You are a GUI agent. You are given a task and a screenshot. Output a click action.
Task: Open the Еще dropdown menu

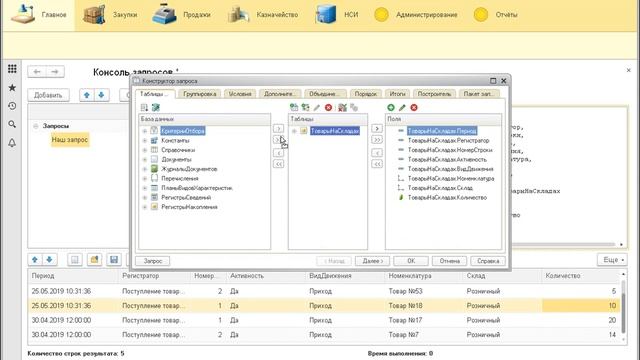coord(612,260)
